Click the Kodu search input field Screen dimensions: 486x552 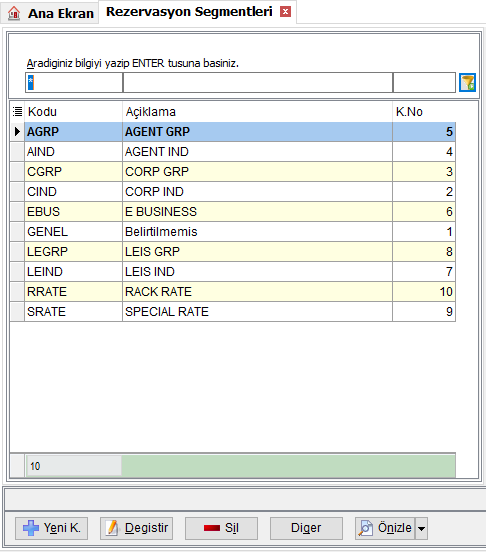pyautogui.click(x=74, y=83)
